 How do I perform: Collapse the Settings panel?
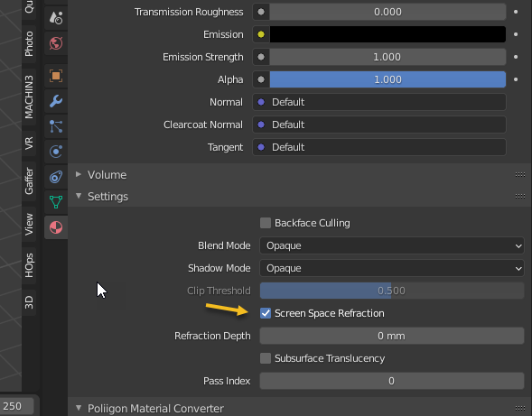point(79,196)
